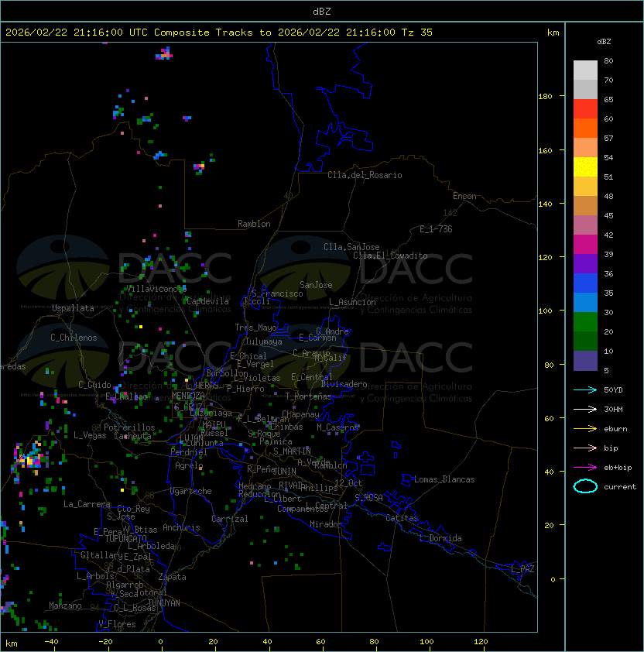Click the 'Lomas_Blancas' map label
The width and height of the screenshot is (644, 652).
pyautogui.click(x=444, y=479)
